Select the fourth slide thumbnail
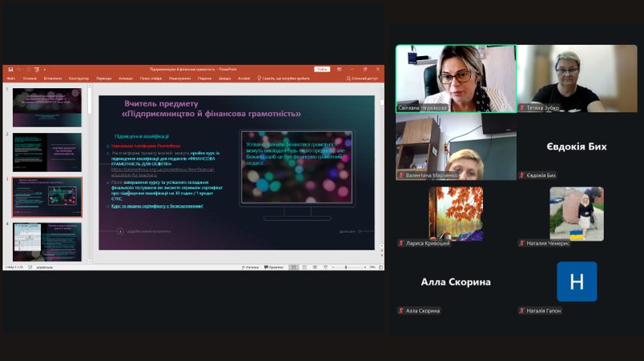 click(x=46, y=242)
